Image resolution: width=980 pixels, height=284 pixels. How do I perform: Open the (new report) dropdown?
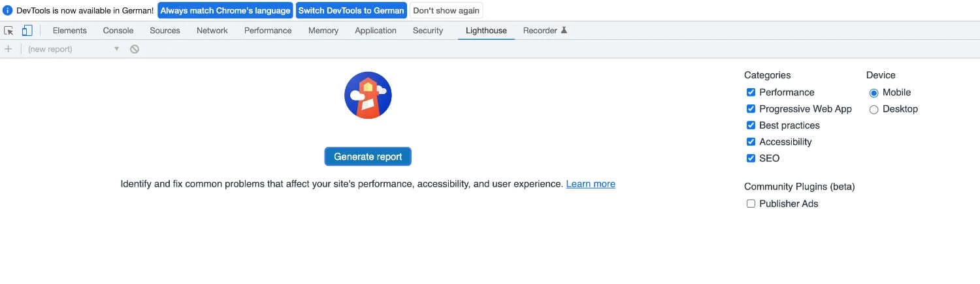[73, 49]
